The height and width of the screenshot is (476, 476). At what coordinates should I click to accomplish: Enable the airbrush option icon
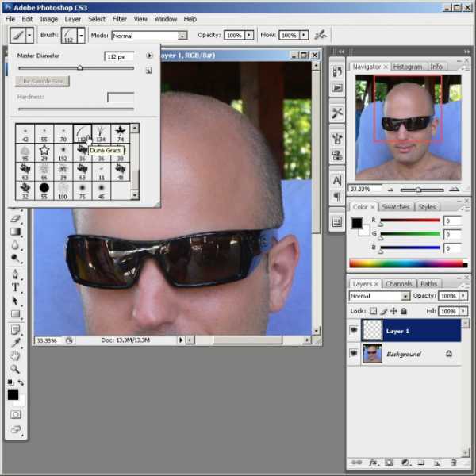(321, 35)
